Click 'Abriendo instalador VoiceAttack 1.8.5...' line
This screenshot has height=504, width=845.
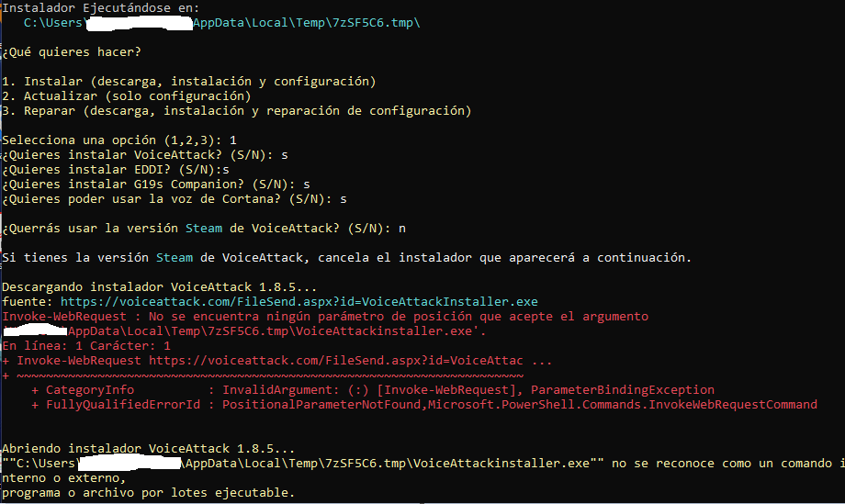coord(149,449)
